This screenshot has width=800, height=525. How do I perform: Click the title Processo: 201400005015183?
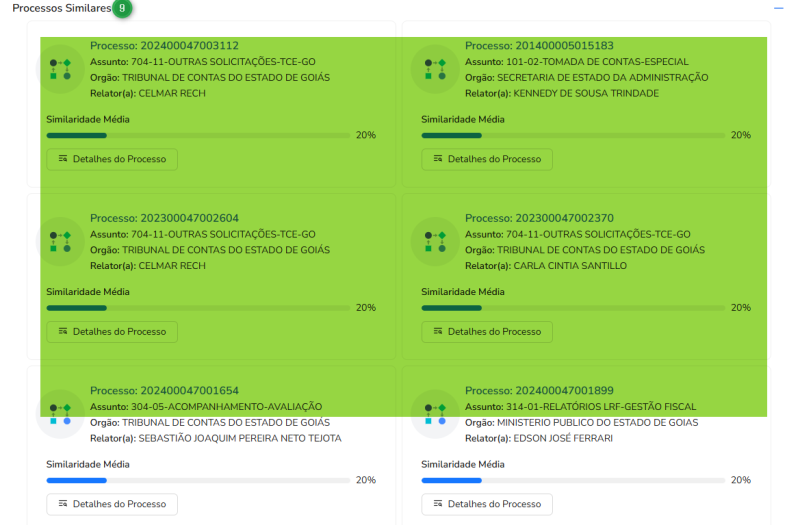(x=539, y=46)
